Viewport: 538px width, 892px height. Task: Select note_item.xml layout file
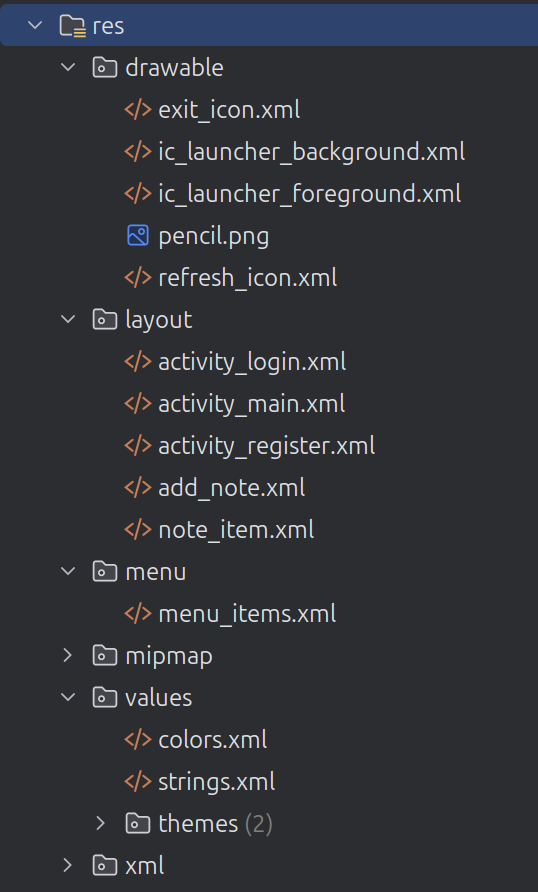click(x=236, y=530)
